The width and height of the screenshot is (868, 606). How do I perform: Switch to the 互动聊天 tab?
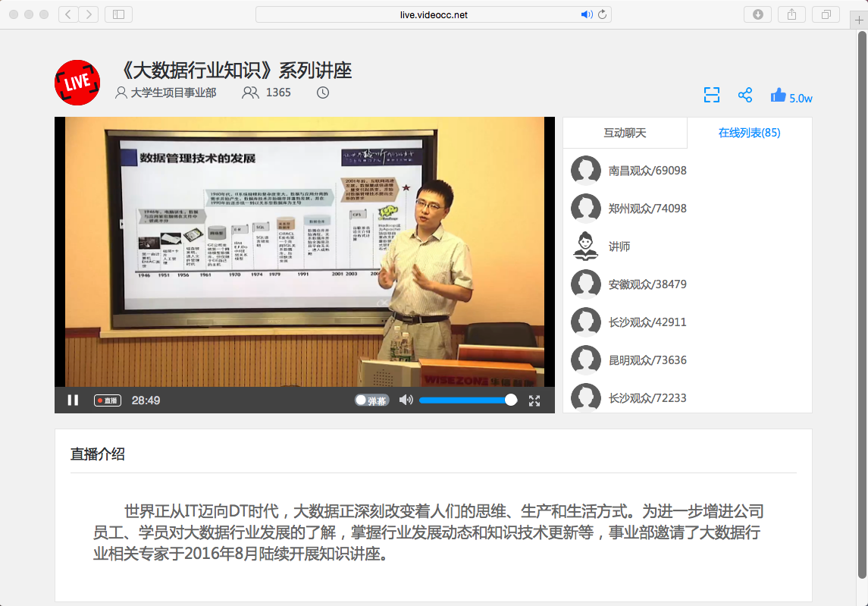pos(625,133)
